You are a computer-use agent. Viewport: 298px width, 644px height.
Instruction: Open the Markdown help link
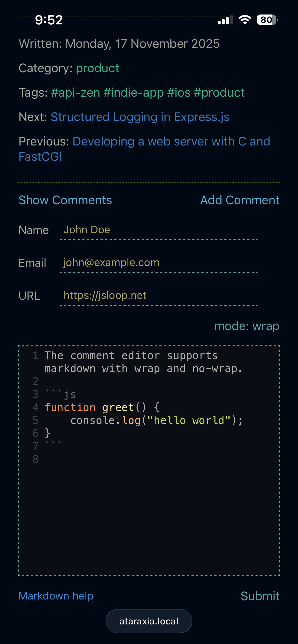[x=56, y=596]
